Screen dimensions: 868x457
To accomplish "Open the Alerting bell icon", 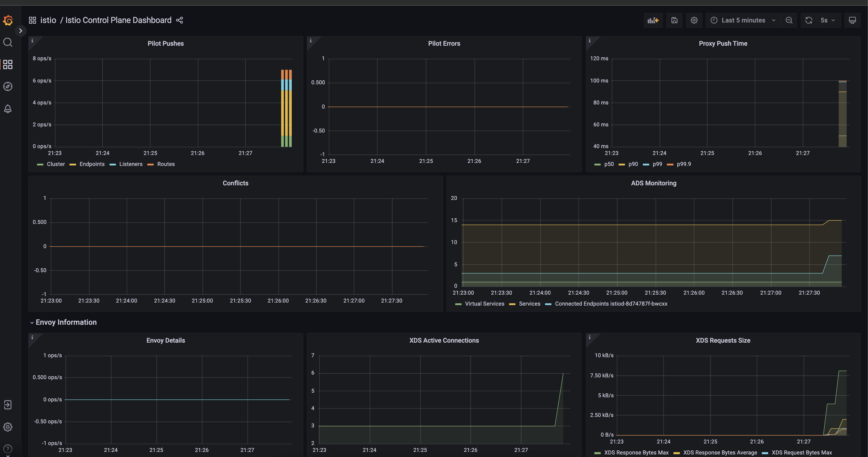I will point(8,109).
